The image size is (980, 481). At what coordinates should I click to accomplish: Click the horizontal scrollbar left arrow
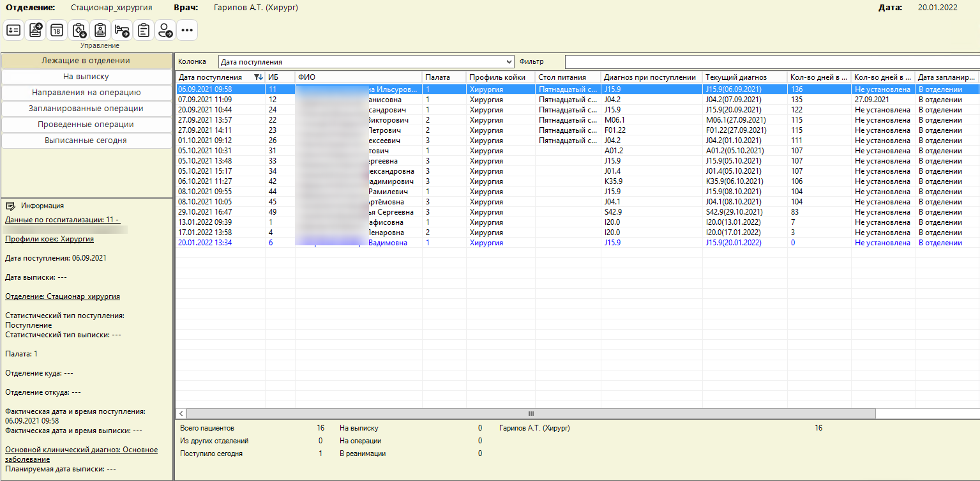point(181,413)
